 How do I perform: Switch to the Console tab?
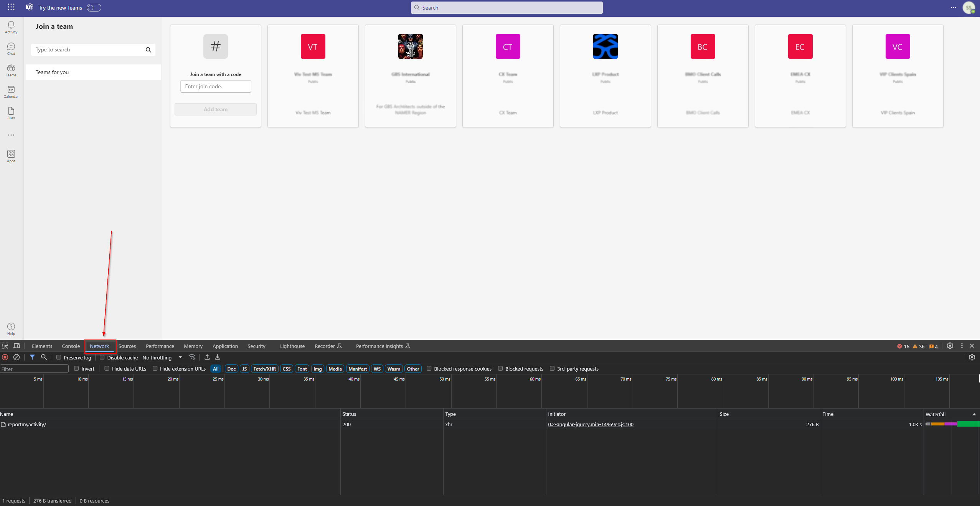click(71, 346)
